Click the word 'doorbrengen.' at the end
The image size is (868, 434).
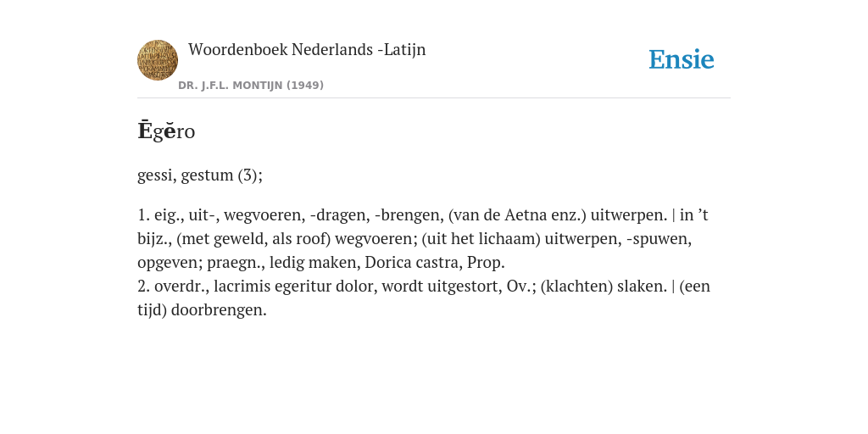tap(219, 310)
